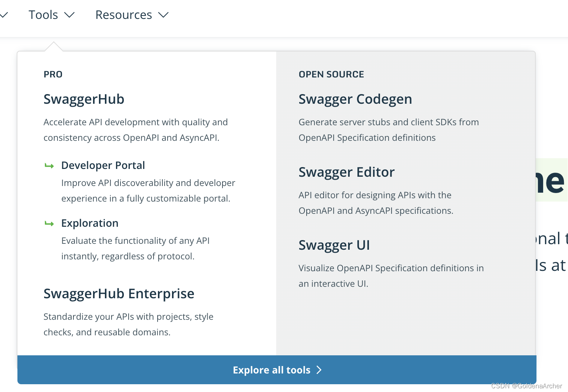The width and height of the screenshot is (568, 392).
Task: Click the OPEN SOURCE section heading
Action: 331,74
